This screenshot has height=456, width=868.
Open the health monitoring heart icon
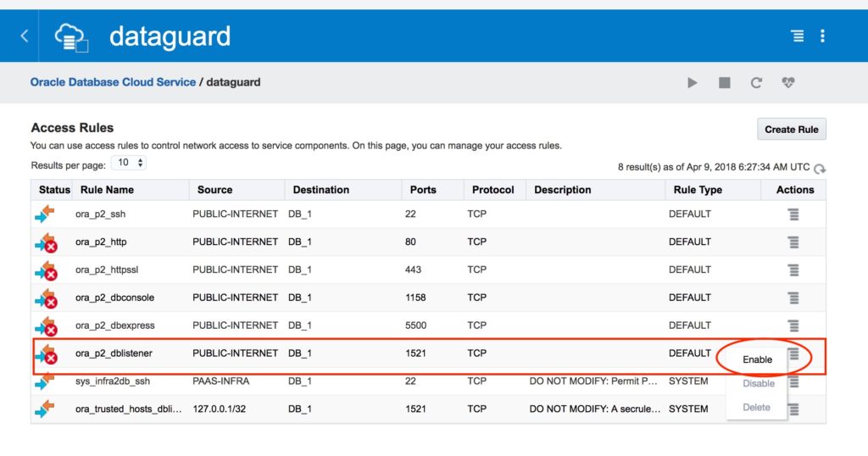tap(788, 83)
